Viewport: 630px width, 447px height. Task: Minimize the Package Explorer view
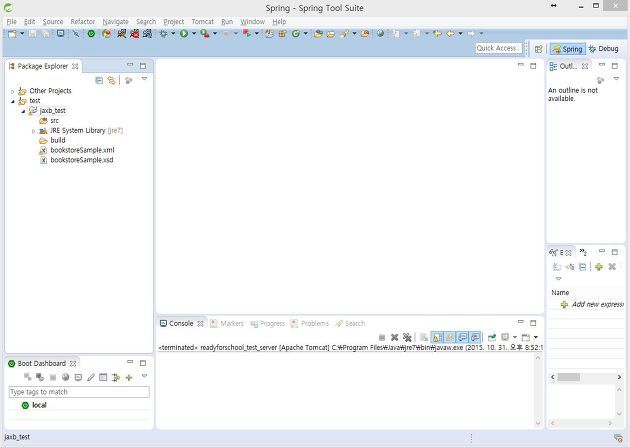click(130, 65)
